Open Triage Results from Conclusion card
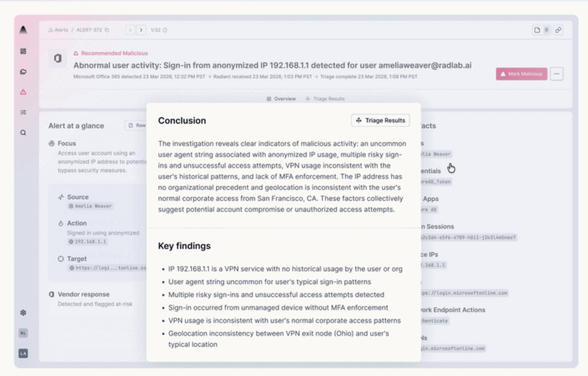The image size is (588, 376). click(x=380, y=120)
